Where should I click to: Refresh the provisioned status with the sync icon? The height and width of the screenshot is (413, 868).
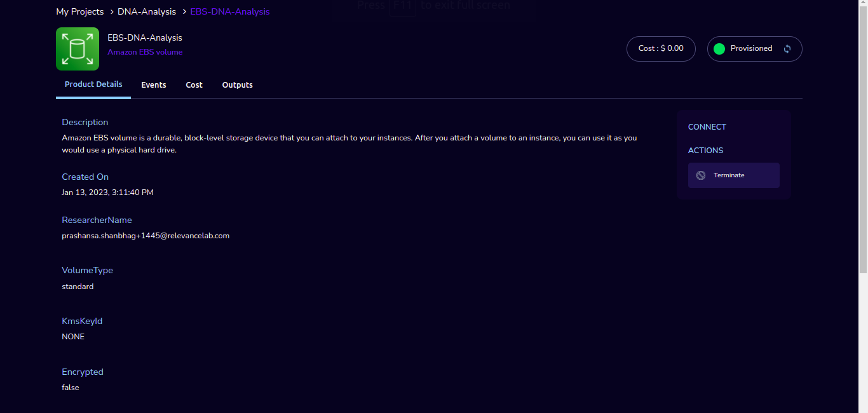tap(787, 49)
